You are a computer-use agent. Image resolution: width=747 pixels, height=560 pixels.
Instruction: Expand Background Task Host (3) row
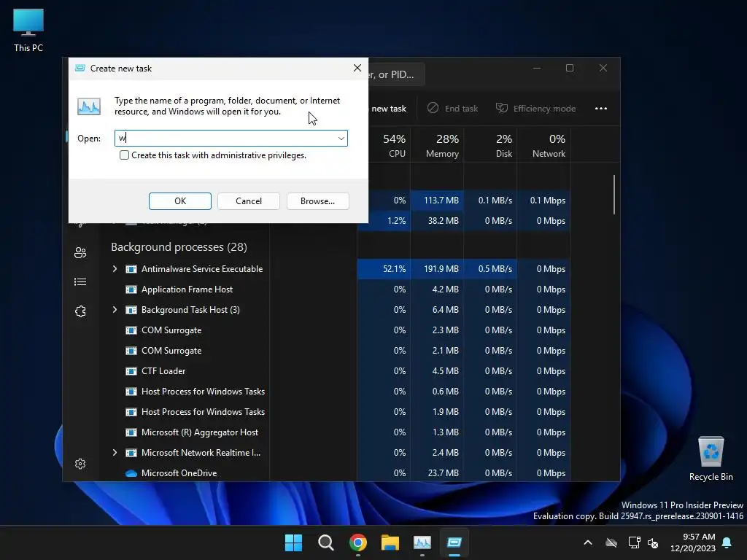point(115,310)
